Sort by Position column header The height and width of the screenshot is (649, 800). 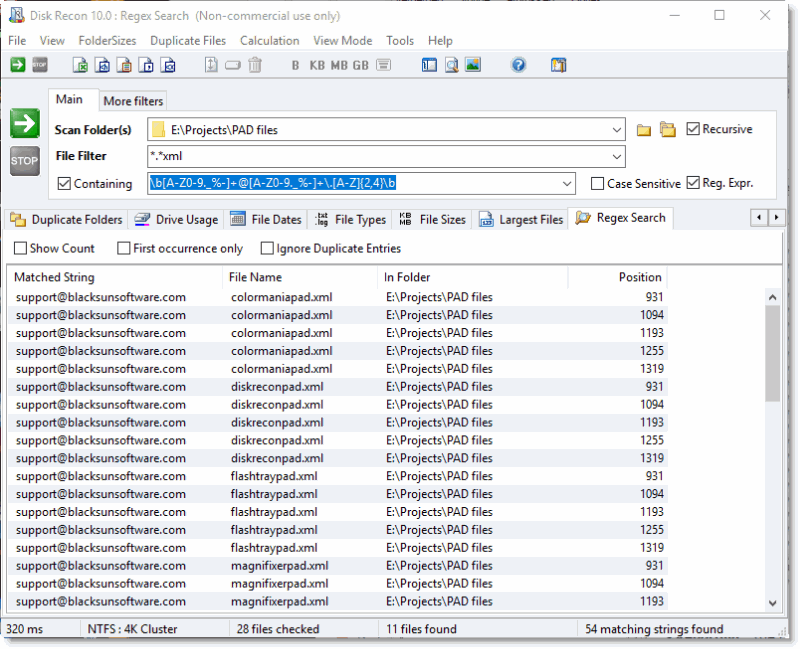617,278
